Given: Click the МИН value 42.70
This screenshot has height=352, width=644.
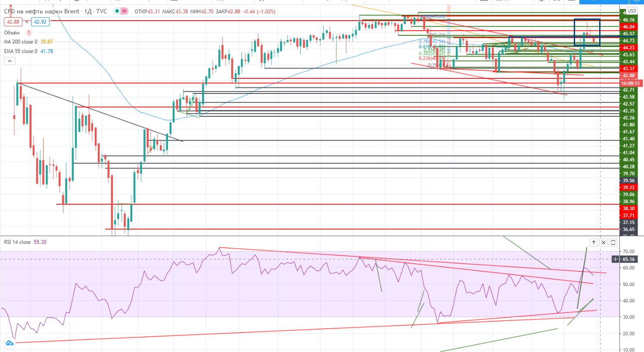Looking at the screenshot, I should pos(208,12).
